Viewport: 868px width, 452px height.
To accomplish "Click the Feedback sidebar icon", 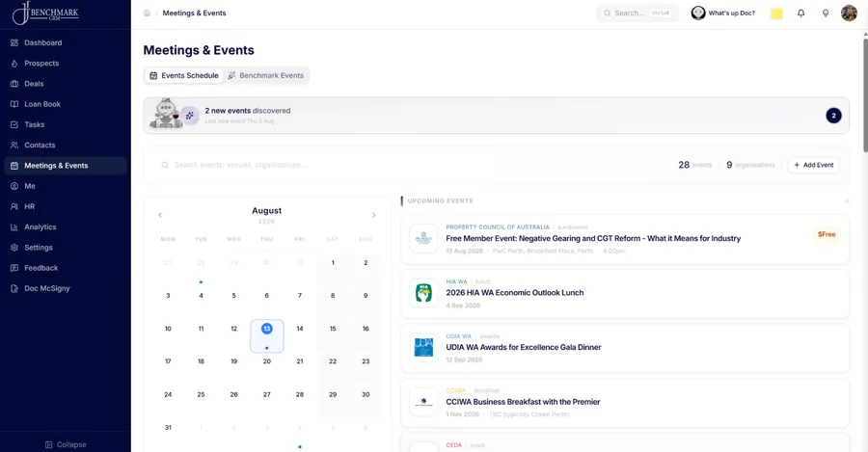I will (14, 268).
